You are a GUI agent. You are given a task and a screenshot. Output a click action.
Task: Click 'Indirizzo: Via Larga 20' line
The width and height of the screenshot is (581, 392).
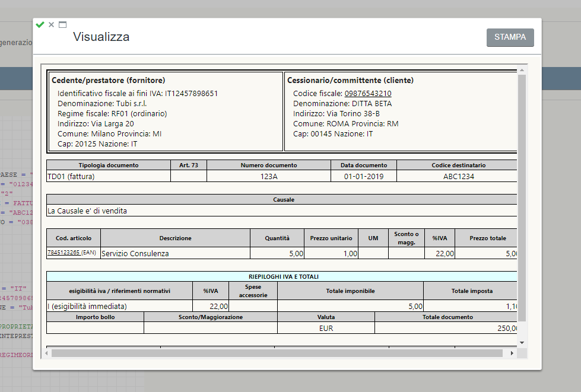coord(96,123)
